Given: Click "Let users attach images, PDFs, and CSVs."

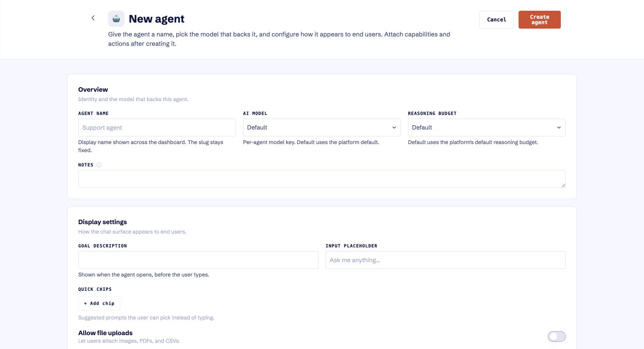Looking at the screenshot, I should tap(129, 341).
